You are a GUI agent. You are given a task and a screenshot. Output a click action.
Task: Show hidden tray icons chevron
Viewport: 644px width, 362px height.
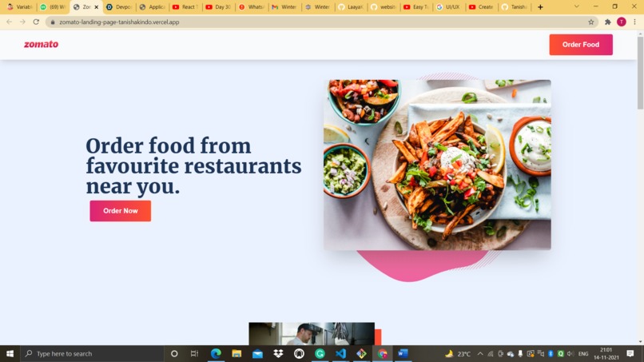(x=480, y=353)
